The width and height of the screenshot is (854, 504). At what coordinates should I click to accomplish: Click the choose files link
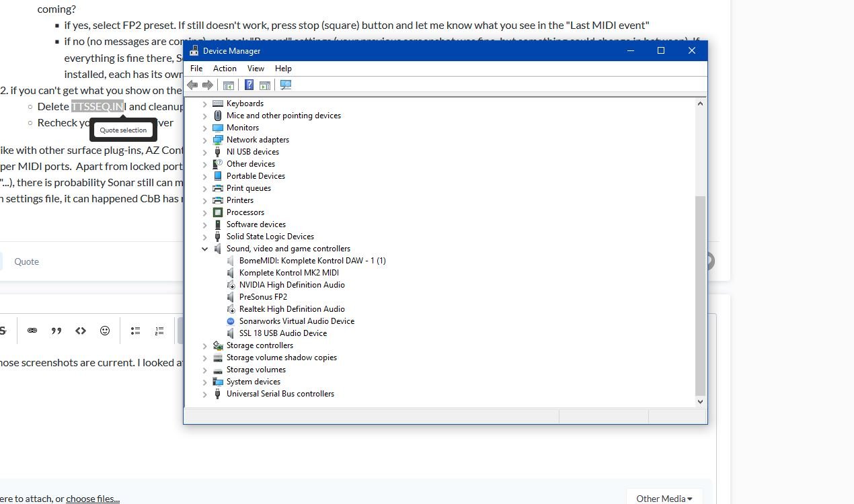(93, 499)
